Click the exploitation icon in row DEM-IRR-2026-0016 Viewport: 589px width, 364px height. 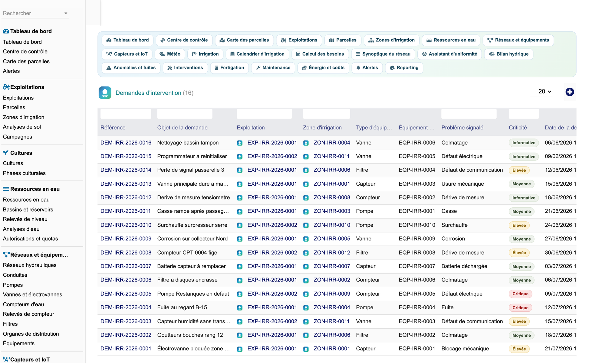click(x=240, y=143)
